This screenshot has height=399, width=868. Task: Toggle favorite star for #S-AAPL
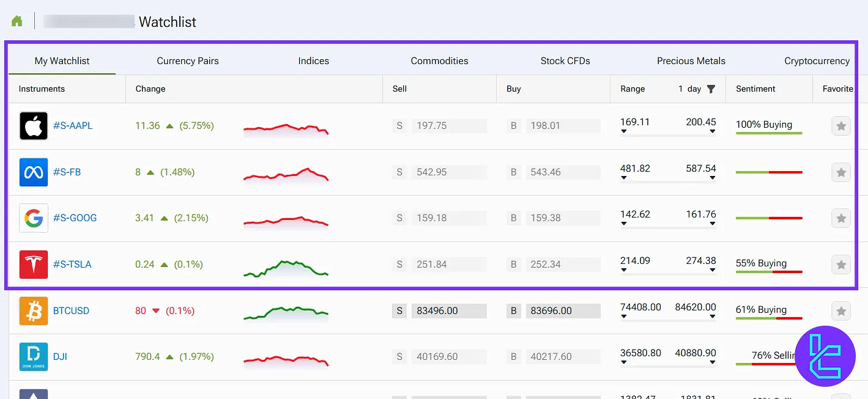click(841, 126)
